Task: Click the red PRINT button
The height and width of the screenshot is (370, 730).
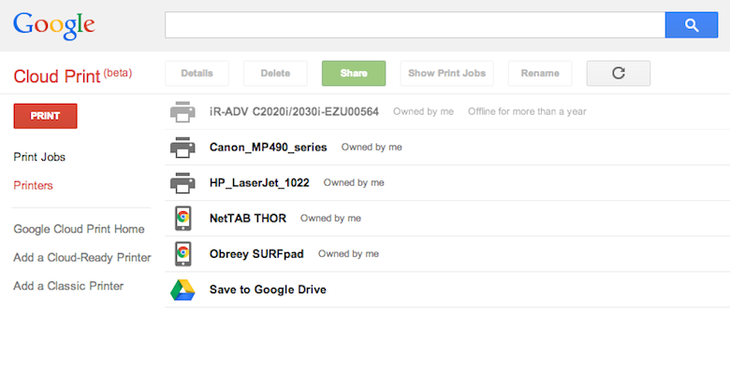Action: tap(45, 116)
